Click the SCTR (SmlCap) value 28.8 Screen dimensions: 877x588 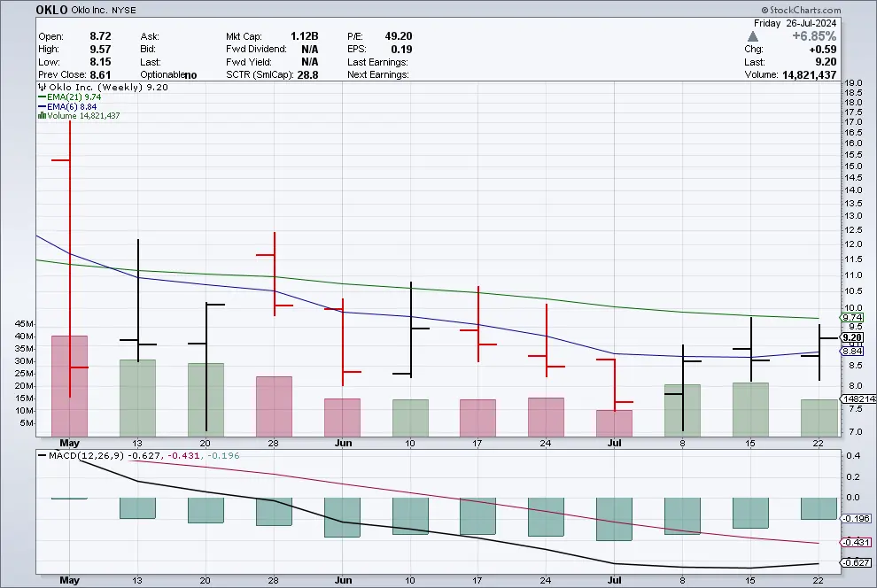[x=307, y=74]
